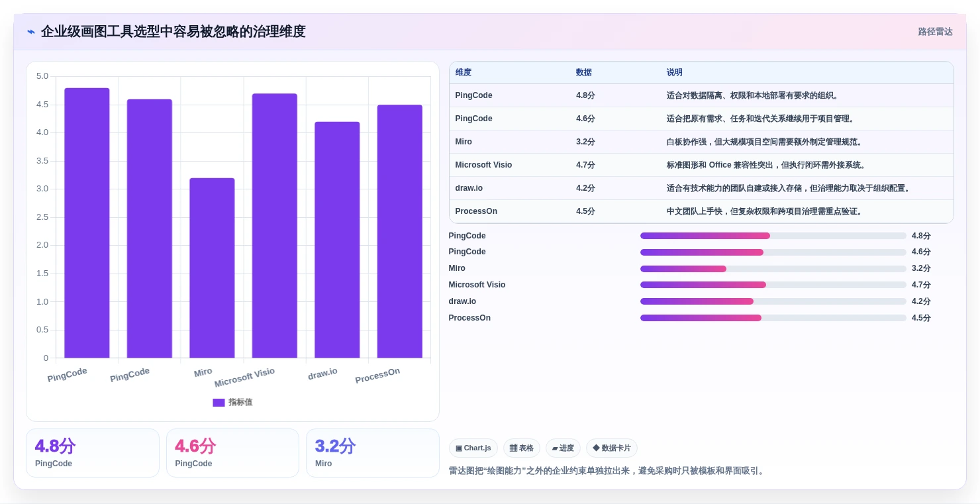Click the 数据卡片 tag chip
Image resolution: width=980 pixels, height=504 pixels.
pos(612,448)
